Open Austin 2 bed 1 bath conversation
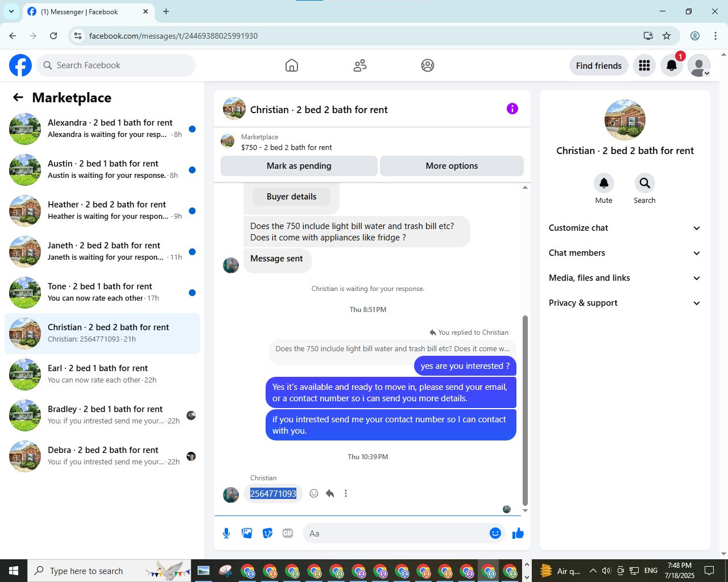This screenshot has height=582, width=728. tap(102, 170)
